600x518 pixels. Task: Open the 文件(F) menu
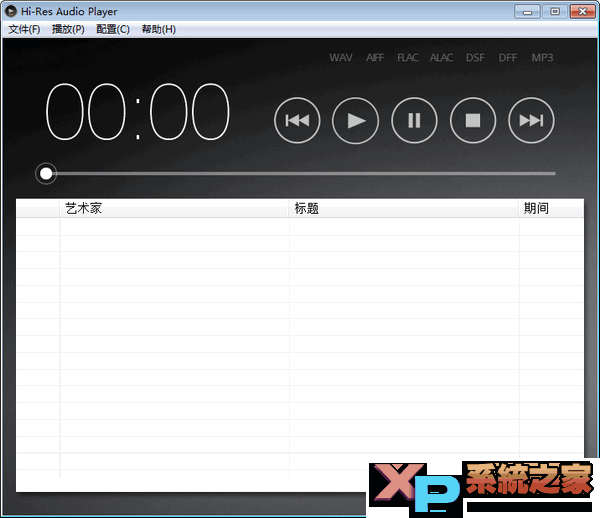pos(24,29)
